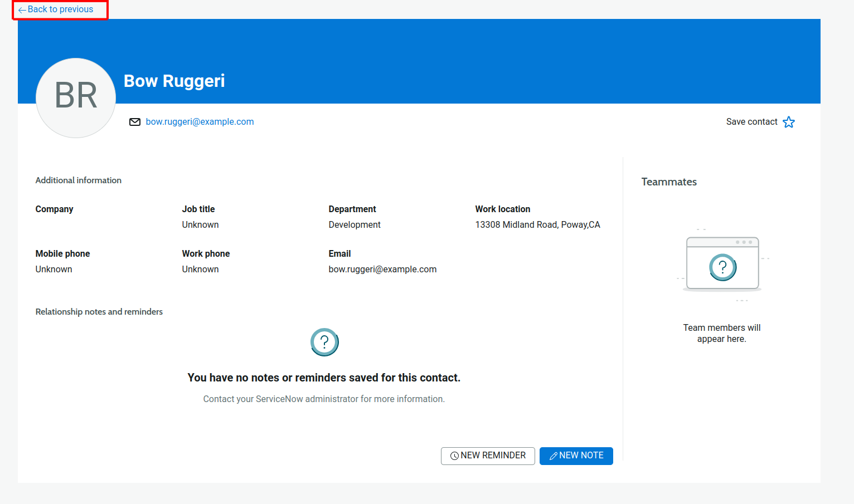Image resolution: width=854 pixels, height=504 pixels.
Task: Click the Teammates empty state window illustration
Action: tap(722, 263)
